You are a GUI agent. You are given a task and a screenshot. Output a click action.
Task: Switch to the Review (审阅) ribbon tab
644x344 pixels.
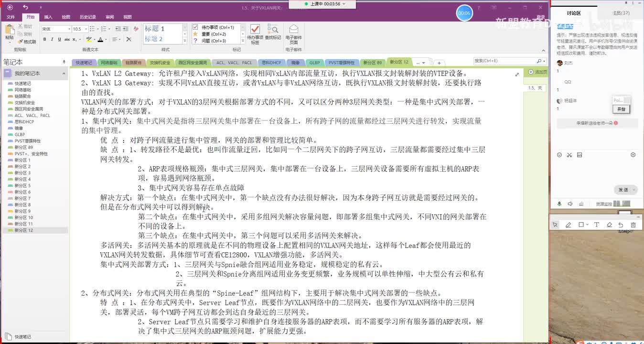110,17
